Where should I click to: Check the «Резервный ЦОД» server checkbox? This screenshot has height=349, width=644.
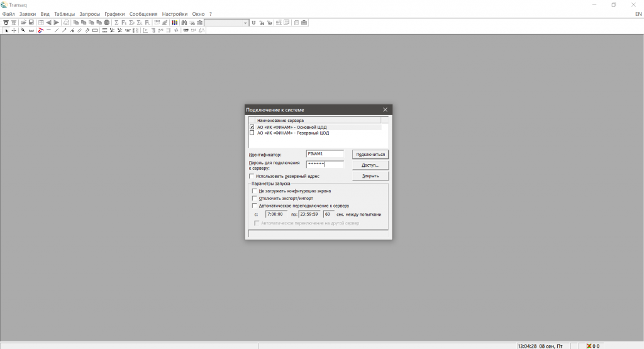(252, 133)
